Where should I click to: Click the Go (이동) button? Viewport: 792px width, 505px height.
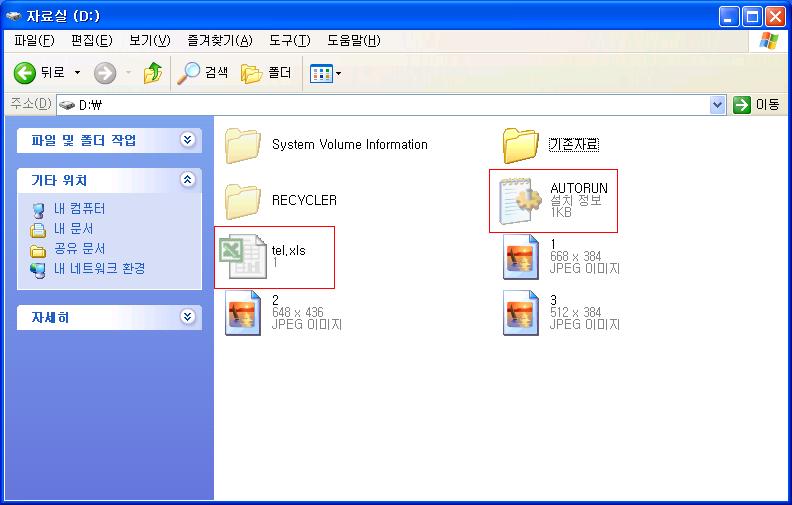[756, 105]
